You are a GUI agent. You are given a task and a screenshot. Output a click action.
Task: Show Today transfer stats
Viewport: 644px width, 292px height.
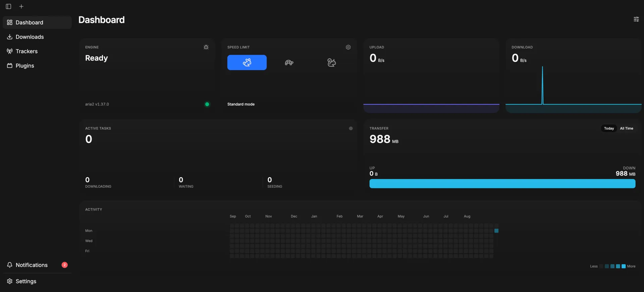(x=609, y=128)
